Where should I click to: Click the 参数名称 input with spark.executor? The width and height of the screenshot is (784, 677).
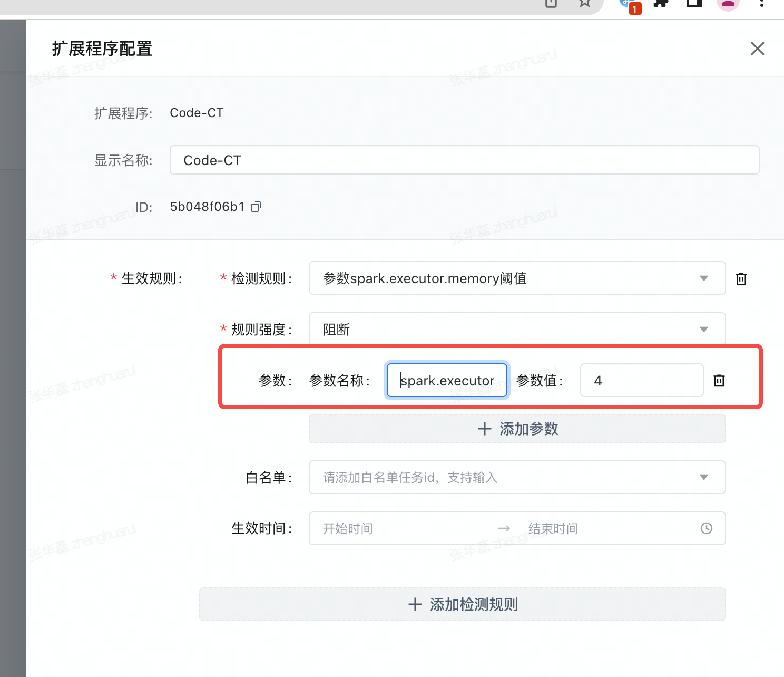(447, 380)
